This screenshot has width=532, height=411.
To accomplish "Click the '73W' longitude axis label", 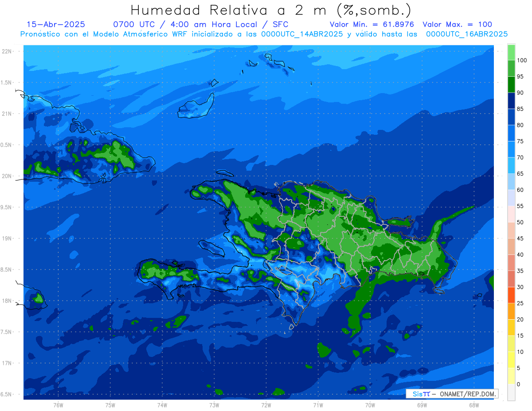I will [214, 405].
